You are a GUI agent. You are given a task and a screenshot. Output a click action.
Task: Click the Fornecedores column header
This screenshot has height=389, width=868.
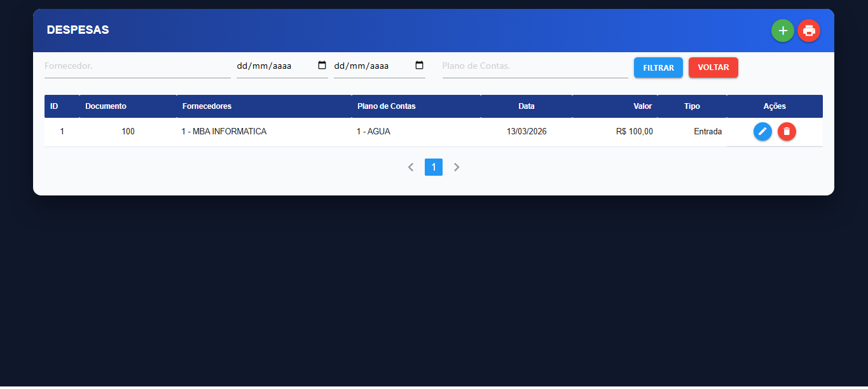point(207,106)
